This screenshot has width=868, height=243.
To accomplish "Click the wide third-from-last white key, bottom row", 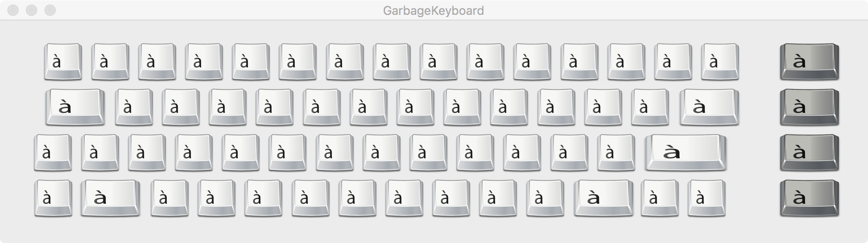I will (604, 198).
